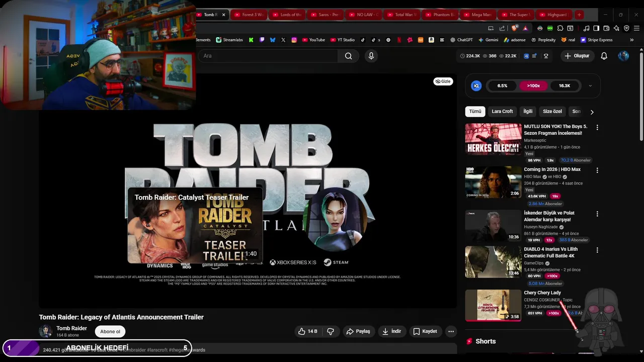The image size is (644, 362).
Task: Open options for İskender Büyük video
Action: tap(597, 214)
